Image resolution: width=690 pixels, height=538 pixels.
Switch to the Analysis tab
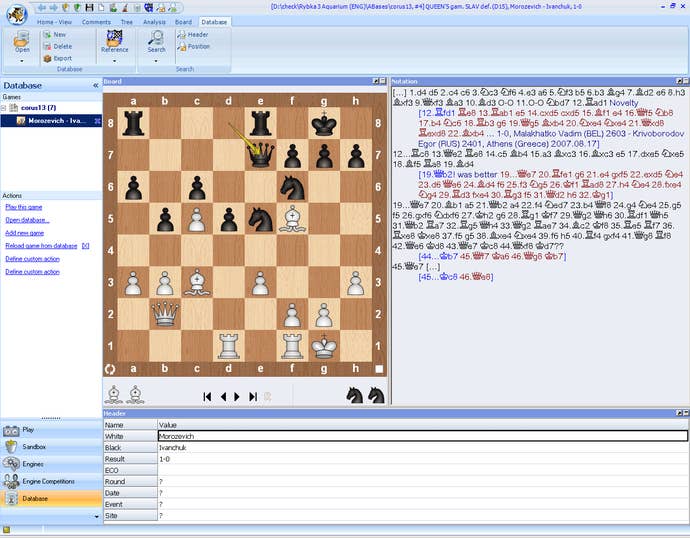[154, 22]
